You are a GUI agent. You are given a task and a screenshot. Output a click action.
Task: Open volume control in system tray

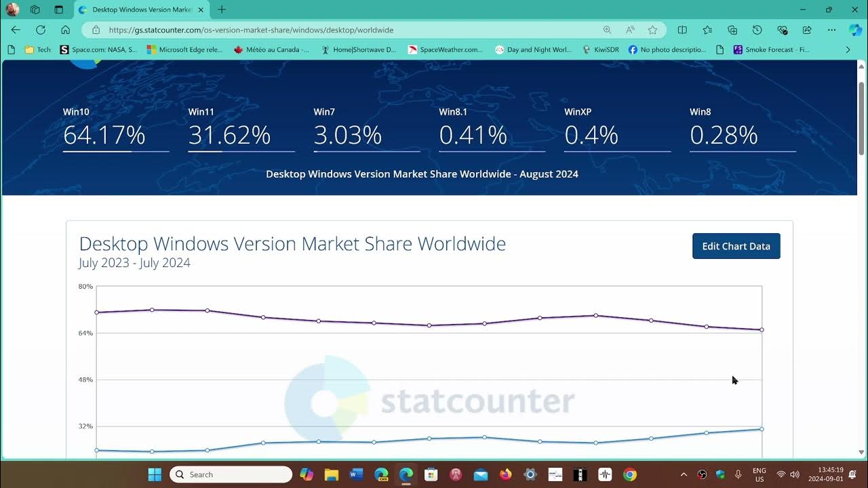pyautogui.click(x=795, y=474)
